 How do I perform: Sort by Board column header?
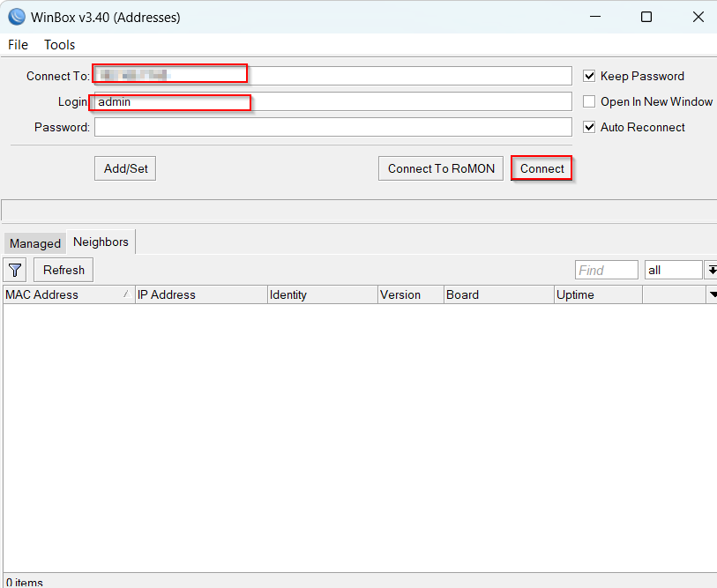pyautogui.click(x=499, y=294)
